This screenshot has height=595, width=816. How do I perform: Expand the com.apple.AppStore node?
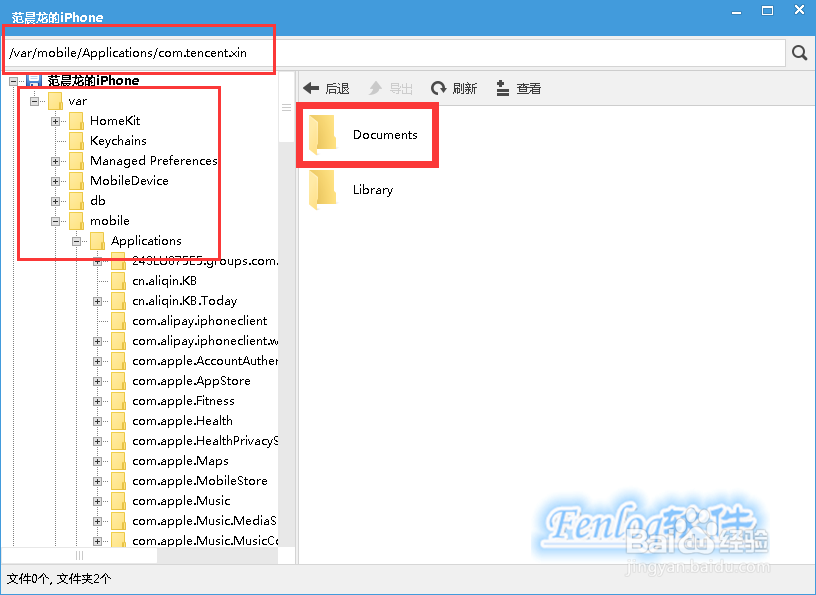click(x=97, y=382)
